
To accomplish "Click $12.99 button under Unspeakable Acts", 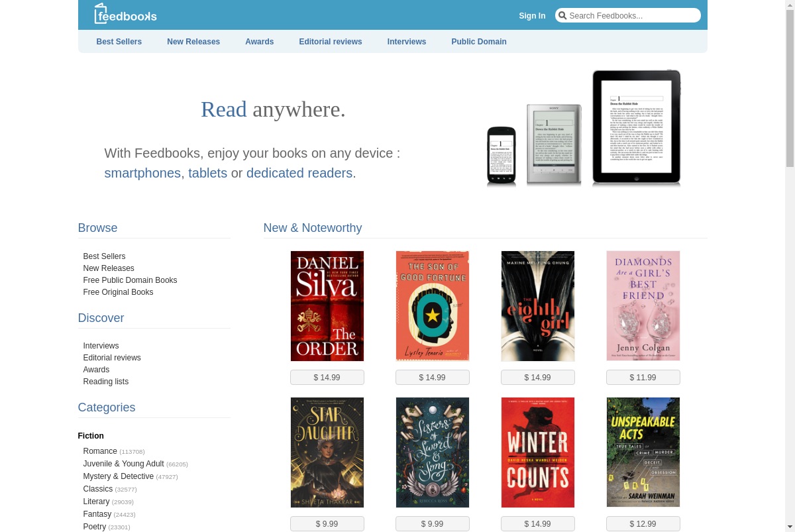I will pos(643,524).
